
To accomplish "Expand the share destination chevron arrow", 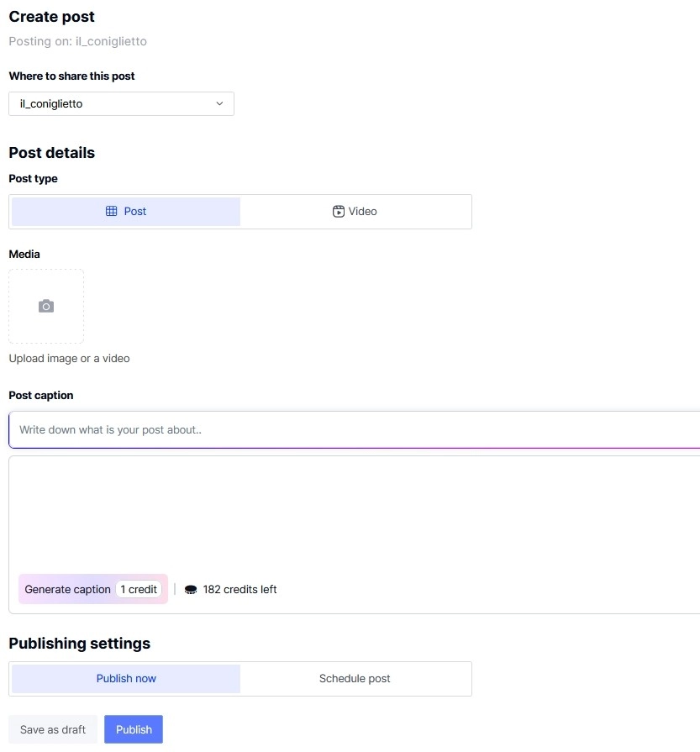I will coord(220,104).
